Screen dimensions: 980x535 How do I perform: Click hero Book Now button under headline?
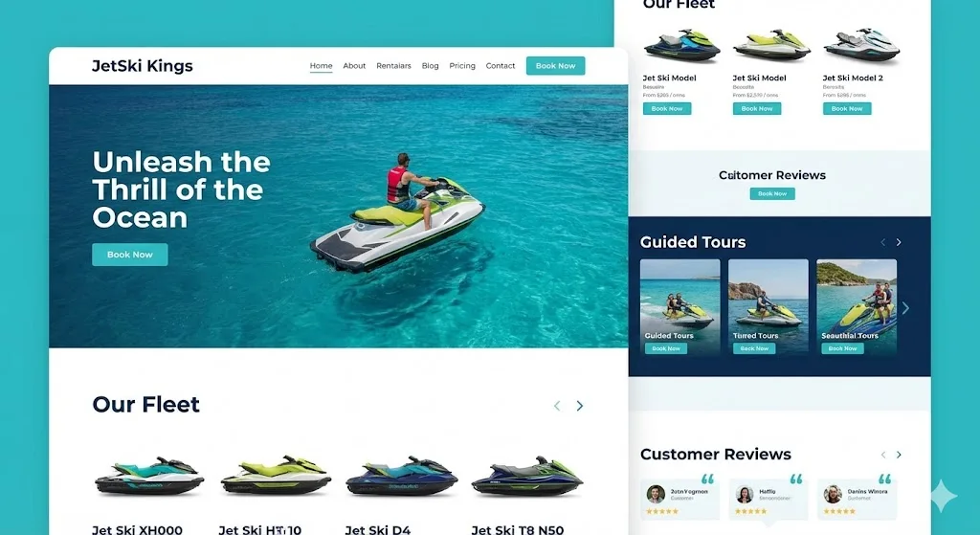coord(130,255)
